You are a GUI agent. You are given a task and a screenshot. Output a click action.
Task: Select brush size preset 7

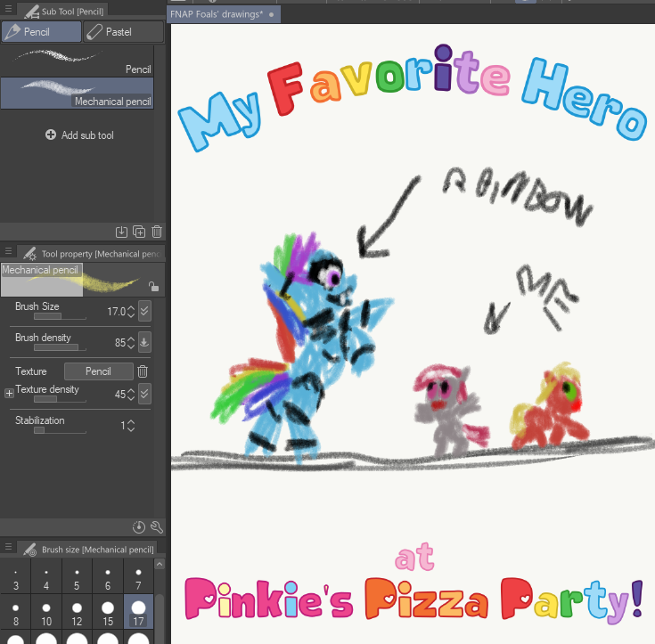pos(138,578)
